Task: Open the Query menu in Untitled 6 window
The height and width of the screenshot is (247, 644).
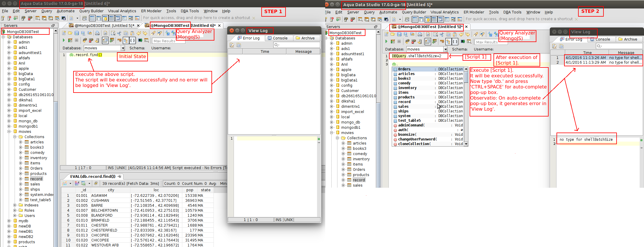Action: click(47, 11)
